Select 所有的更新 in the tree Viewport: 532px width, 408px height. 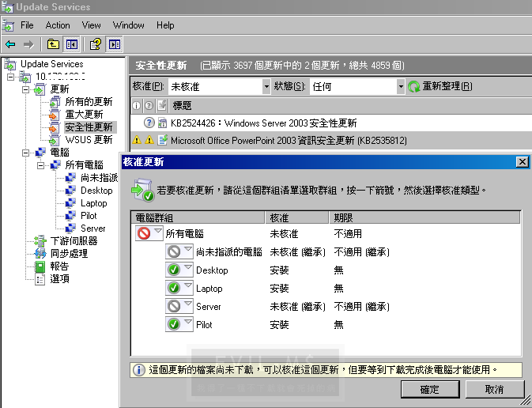pos(89,102)
